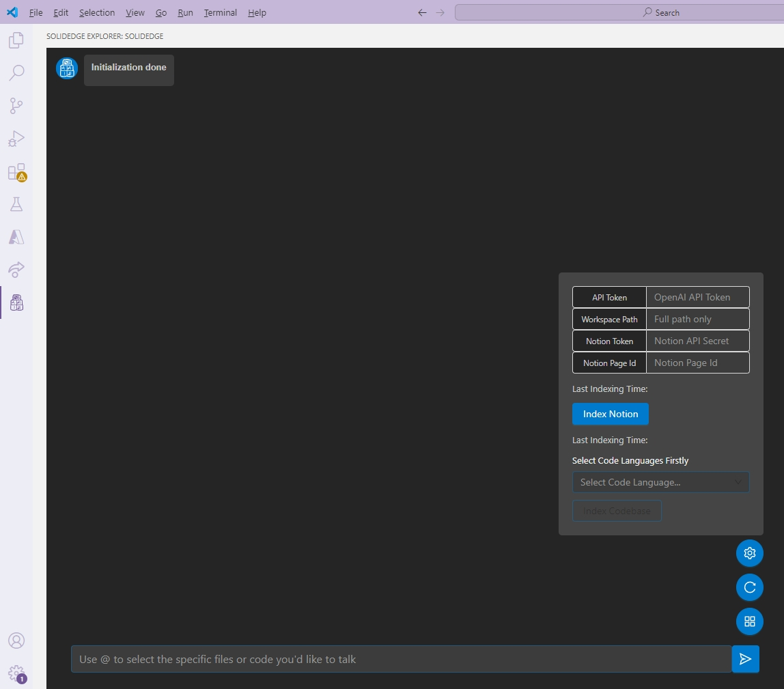Open the Selection menu
This screenshot has width=784, height=689.
pos(97,12)
